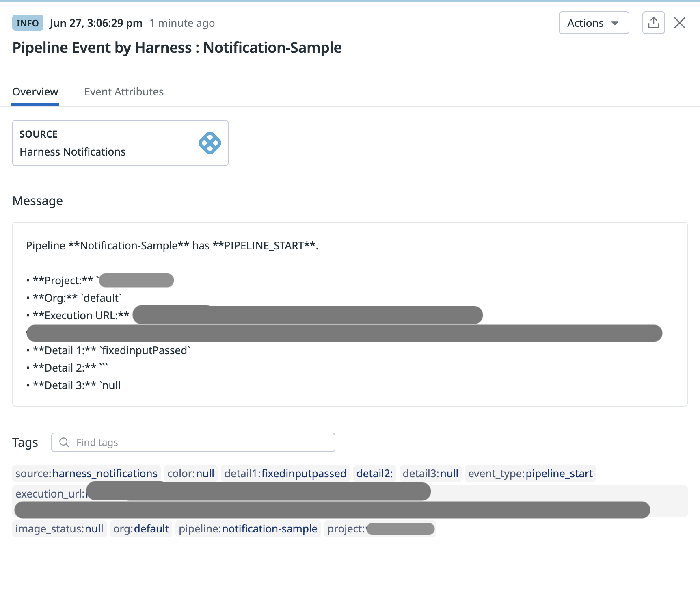Click the execution_url tag
The height and width of the screenshot is (597, 700).
(x=50, y=494)
